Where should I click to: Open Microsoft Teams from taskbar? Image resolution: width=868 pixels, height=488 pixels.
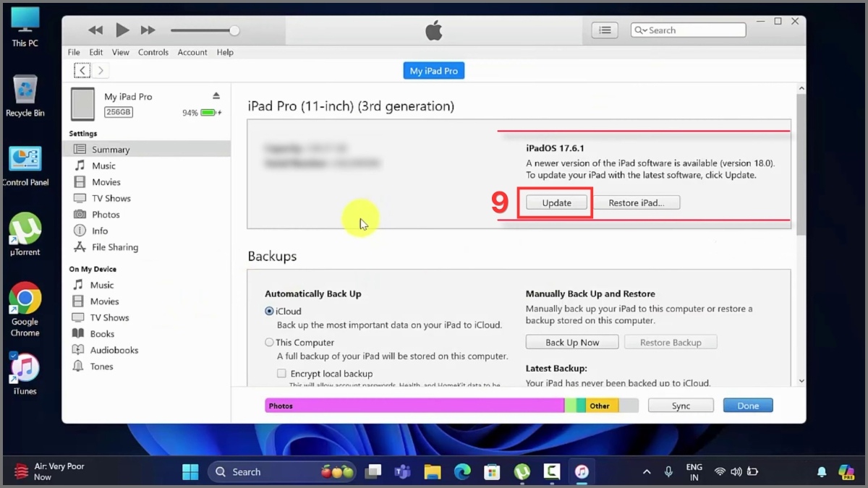(x=402, y=472)
